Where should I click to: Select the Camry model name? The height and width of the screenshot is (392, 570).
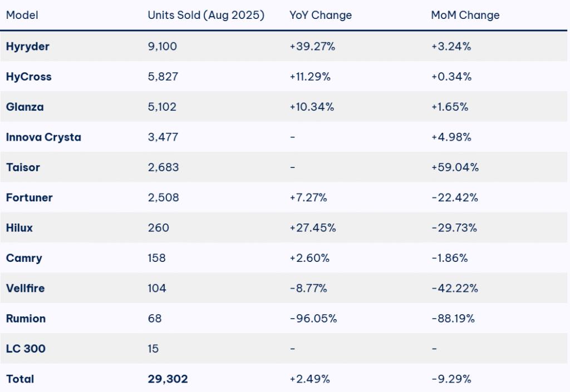tap(24, 258)
